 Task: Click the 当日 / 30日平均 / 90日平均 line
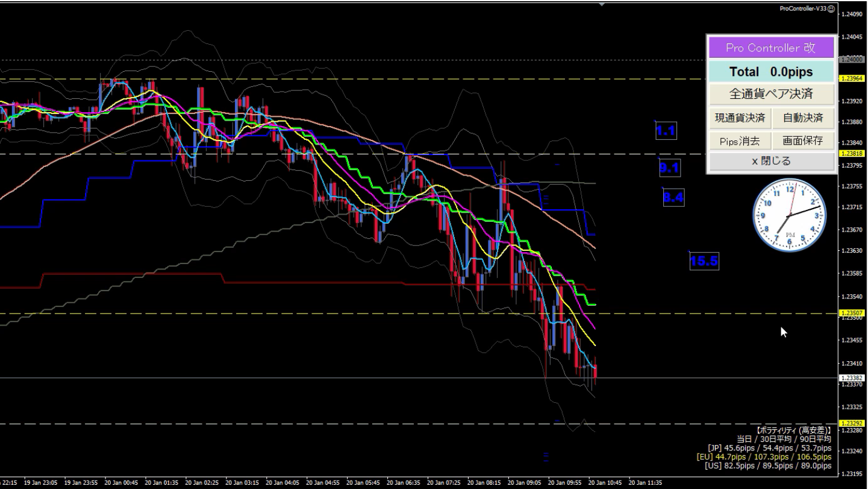pyautogui.click(x=784, y=439)
